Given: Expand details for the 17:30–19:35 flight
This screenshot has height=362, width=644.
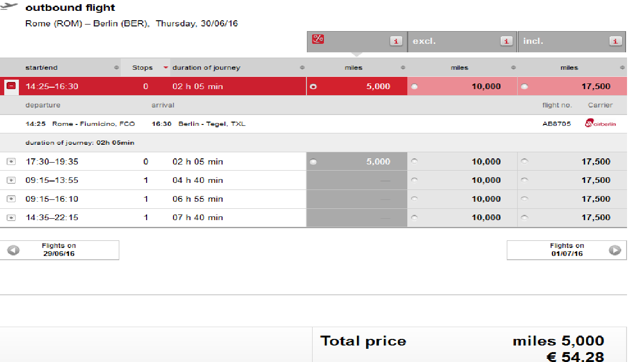Looking at the screenshot, I should click(x=11, y=162).
